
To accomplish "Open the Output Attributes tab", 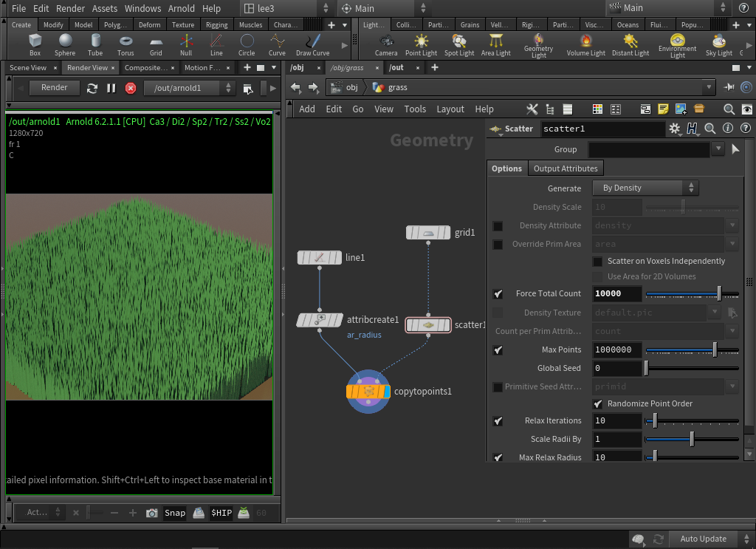I will (x=566, y=168).
